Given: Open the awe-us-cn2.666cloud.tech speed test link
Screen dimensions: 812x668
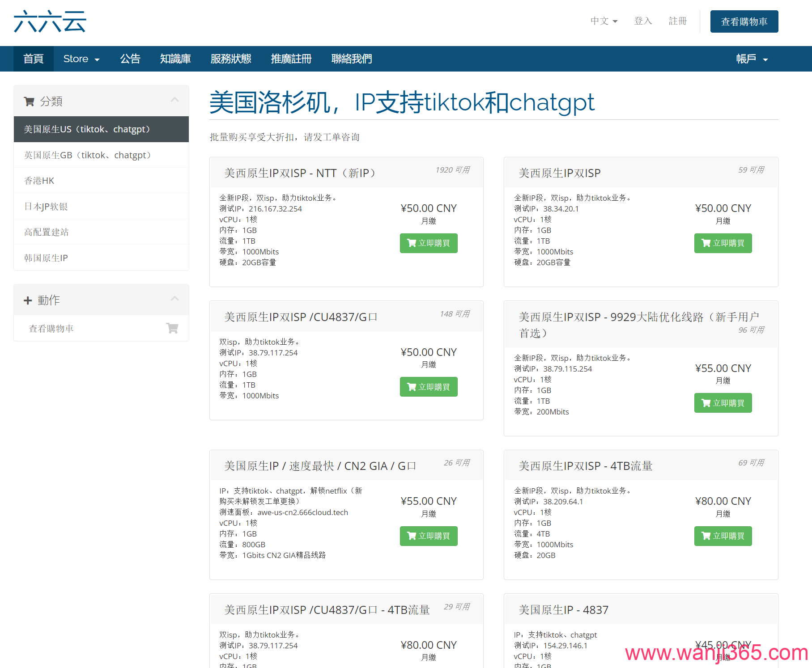Looking at the screenshot, I should pyautogui.click(x=302, y=512).
